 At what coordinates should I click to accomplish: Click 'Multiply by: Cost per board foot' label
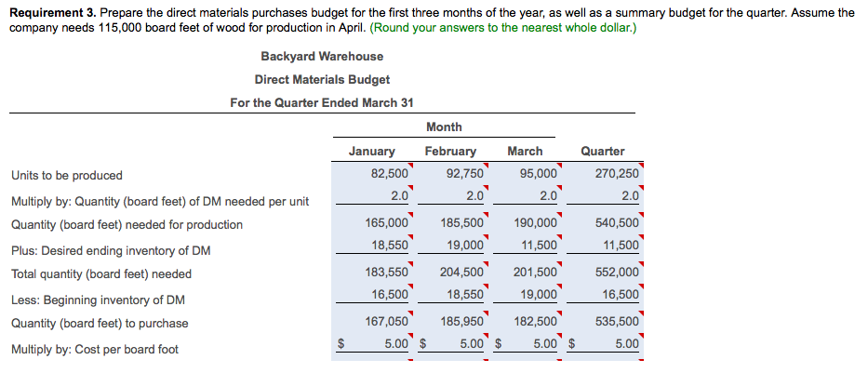(x=95, y=350)
